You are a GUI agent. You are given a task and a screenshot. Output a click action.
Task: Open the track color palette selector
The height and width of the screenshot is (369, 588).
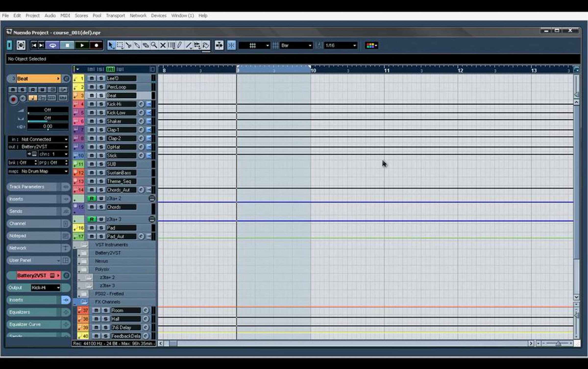(x=371, y=45)
